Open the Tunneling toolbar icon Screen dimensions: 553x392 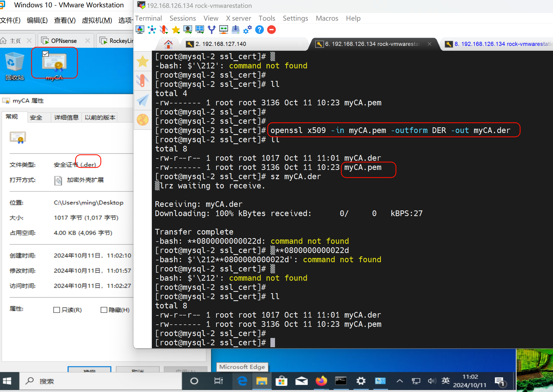pyautogui.click(x=223, y=30)
